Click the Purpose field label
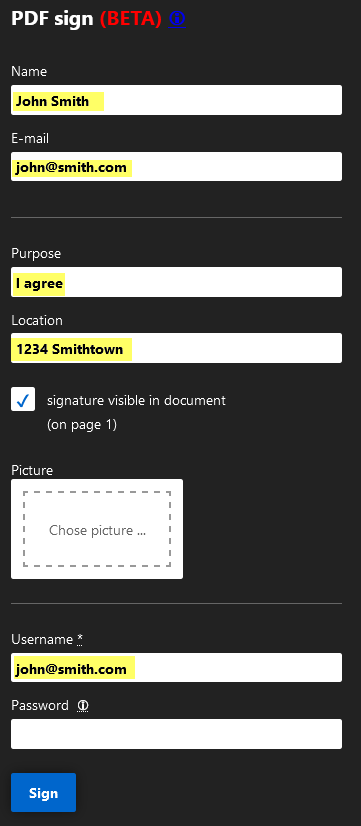The width and height of the screenshot is (361, 826). (36, 254)
